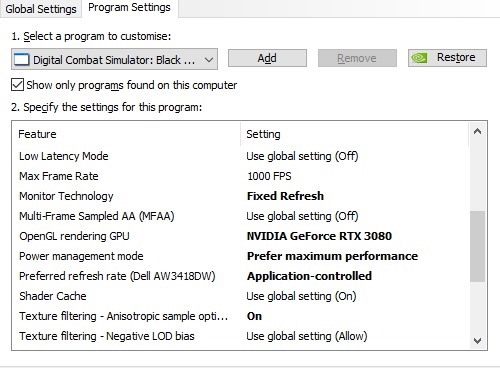Open the program selection dropdown
The image size is (500, 368).
114,59
